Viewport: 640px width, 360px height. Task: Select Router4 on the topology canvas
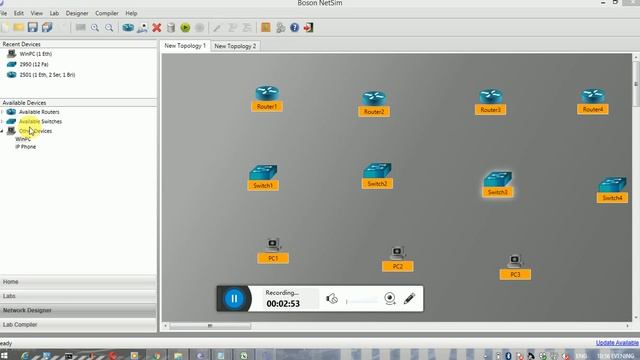click(x=593, y=101)
